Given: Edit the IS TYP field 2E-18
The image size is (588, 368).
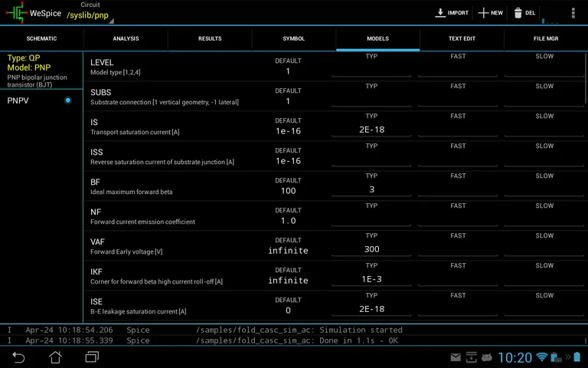Looking at the screenshot, I should coord(371,129).
